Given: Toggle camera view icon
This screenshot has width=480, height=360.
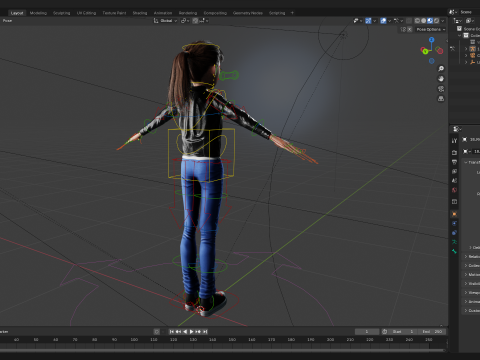Looking at the screenshot, I should pyautogui.click(x=441, y=89).
